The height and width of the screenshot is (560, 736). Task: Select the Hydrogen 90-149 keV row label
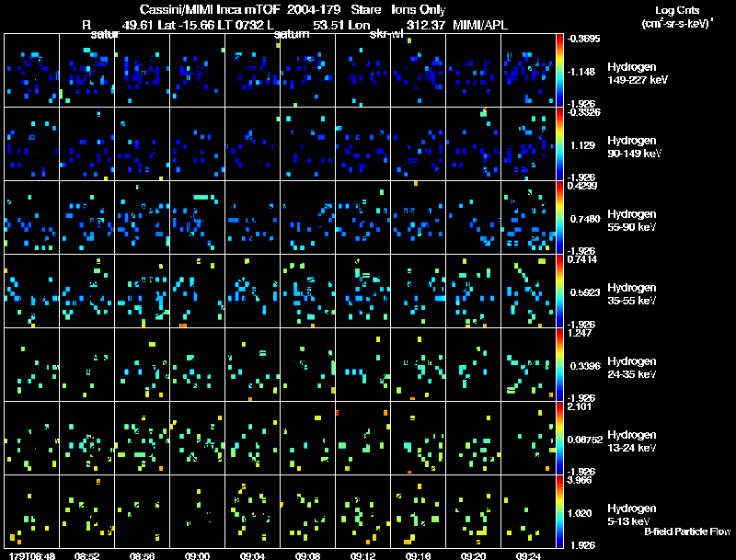(634, 147)
